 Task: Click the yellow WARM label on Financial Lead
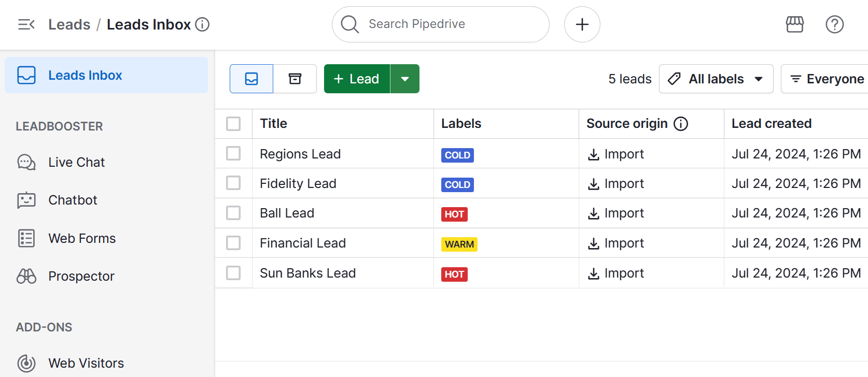coord(459,244)
